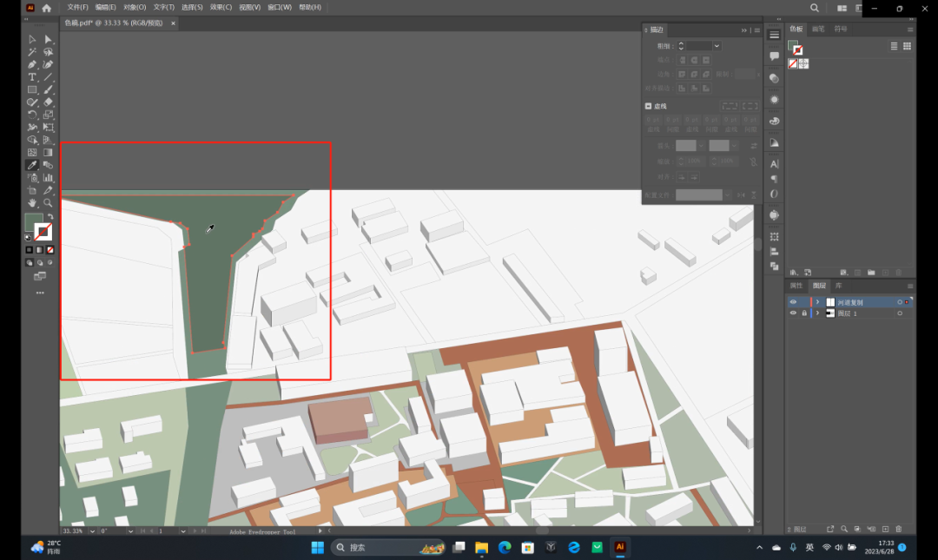Go to the Illustrator Home screen
This screenshot has width=938, height=560.
coord(47,8)
